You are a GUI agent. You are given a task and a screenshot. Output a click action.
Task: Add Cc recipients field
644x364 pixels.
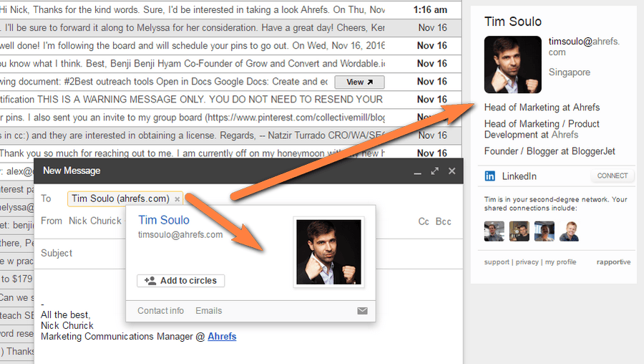[424, 221]
